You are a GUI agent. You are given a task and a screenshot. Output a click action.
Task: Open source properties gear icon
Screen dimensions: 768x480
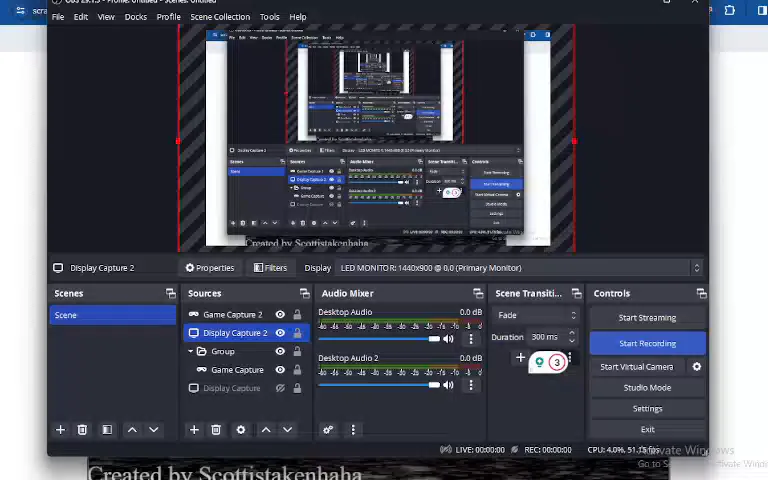click(240, 430)
